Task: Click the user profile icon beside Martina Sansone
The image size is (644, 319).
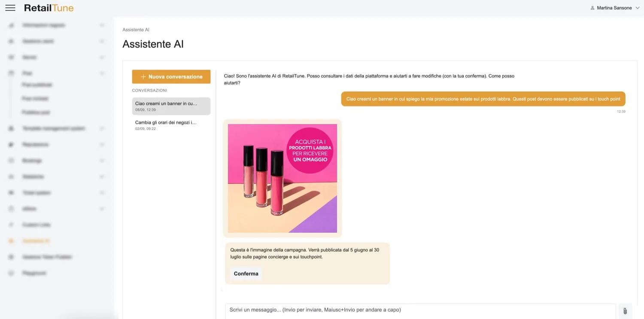Action: tap(592, 8)
